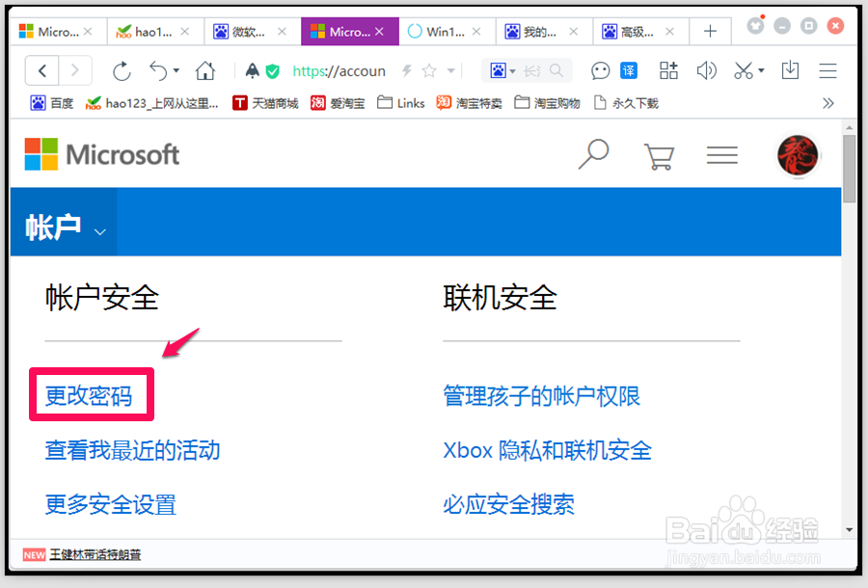This screenshot has height=588, width=868.
Task: Open the chat bubble icon in toolbar
Action: [x=600, y=70]
